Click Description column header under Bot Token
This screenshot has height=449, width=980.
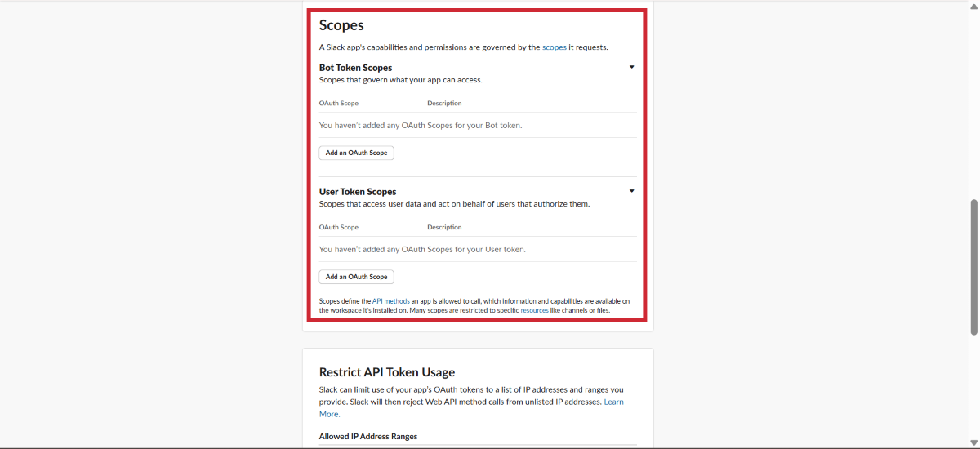(444, 104)
